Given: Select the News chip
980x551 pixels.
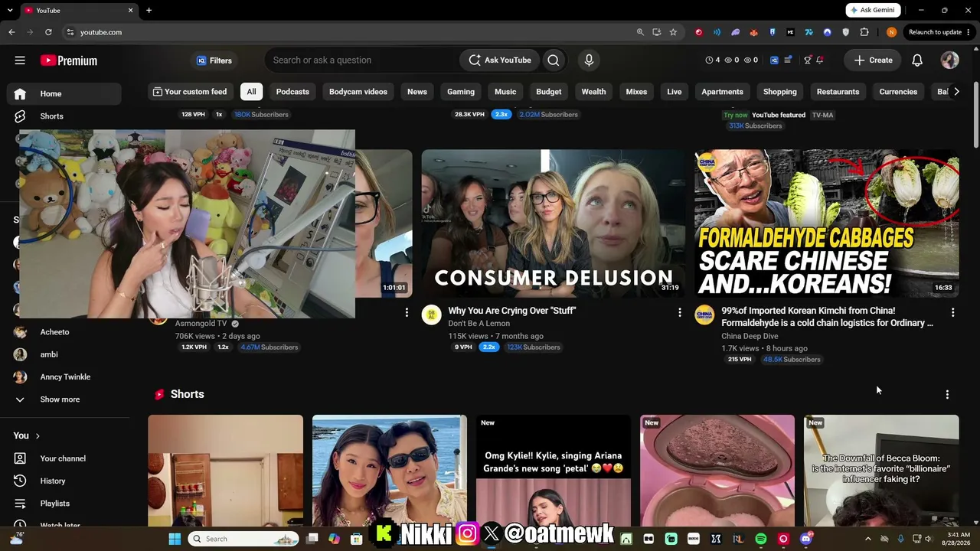Looking at the screenshot, I should point(417,92).
